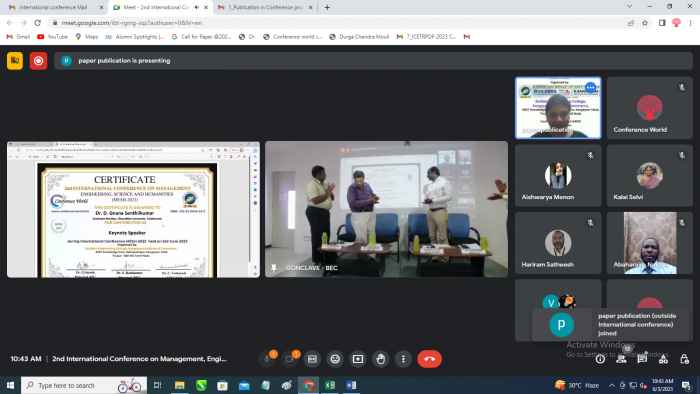Open meeting details info icon
This screenshot has width=700, height=394.
pos(600,359)
